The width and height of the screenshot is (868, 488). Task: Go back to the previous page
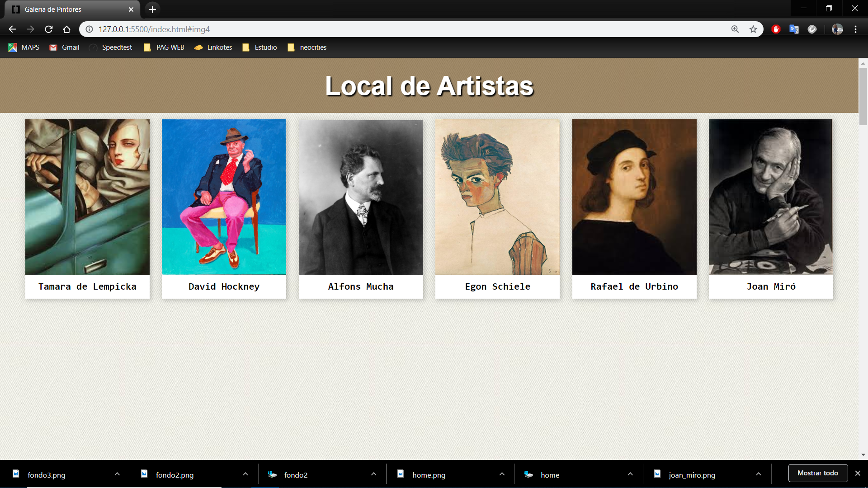[12, 29]
